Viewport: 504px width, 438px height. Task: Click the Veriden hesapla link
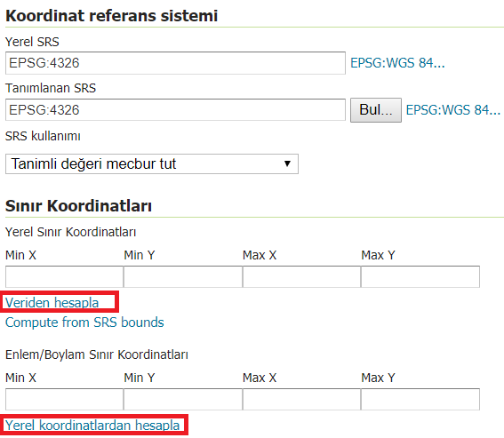(x=52, y=303)
